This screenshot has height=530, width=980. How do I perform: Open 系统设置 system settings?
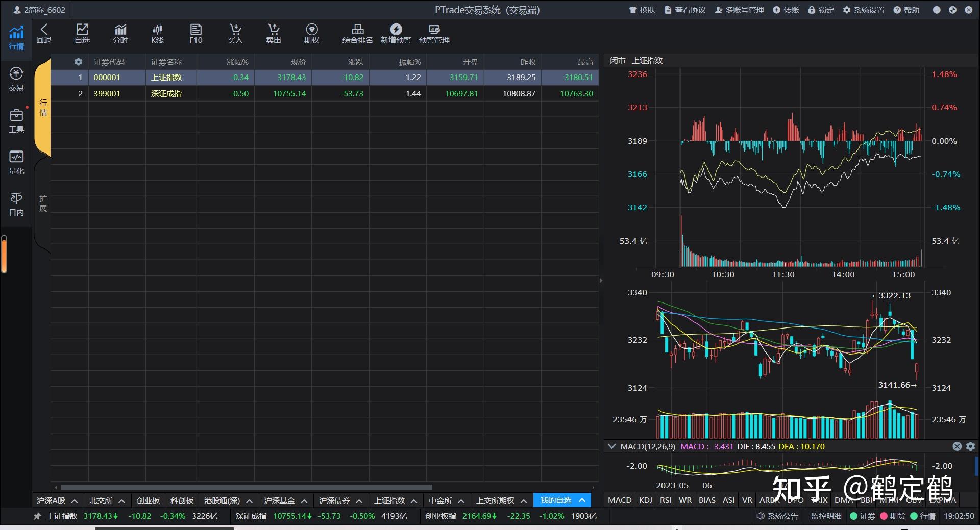(x=864, y=10)
